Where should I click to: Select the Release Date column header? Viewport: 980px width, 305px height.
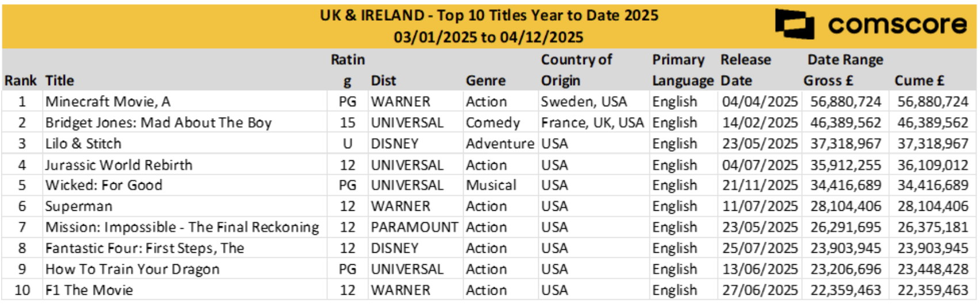pos(745,70)
